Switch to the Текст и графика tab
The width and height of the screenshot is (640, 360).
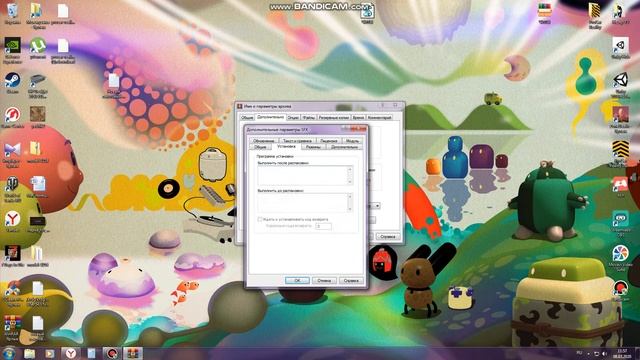(x=297, y=140)
